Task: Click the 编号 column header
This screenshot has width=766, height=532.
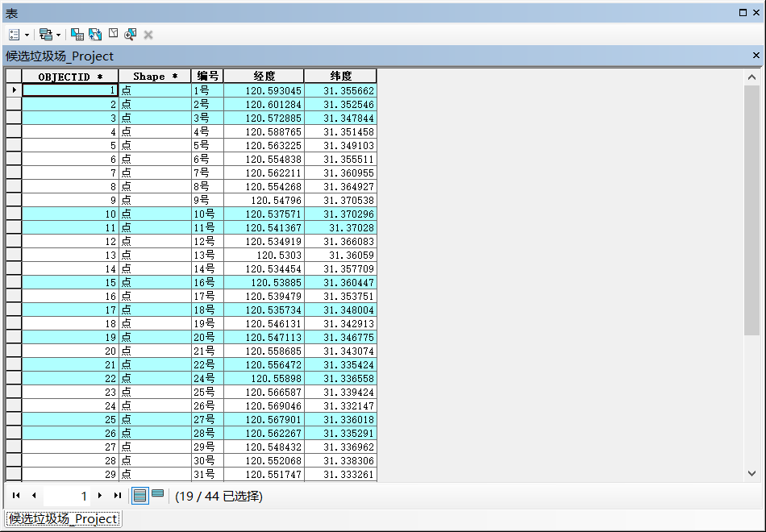Action: coord(207,77)
